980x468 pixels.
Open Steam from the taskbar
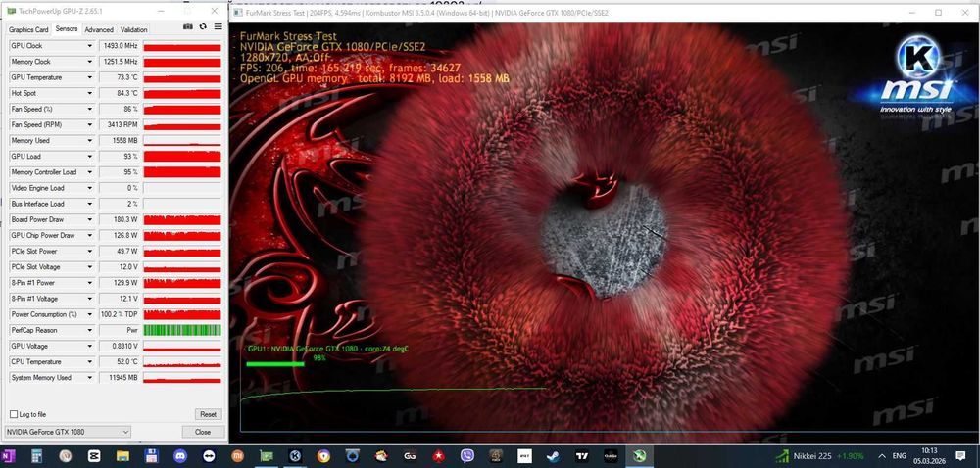(x=553, y=456)
